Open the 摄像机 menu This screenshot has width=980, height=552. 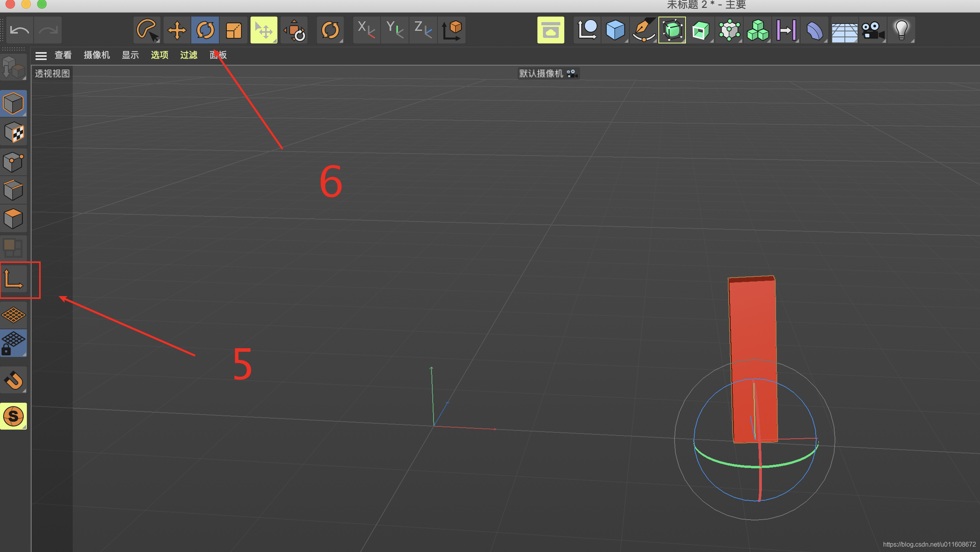[96, 55]
